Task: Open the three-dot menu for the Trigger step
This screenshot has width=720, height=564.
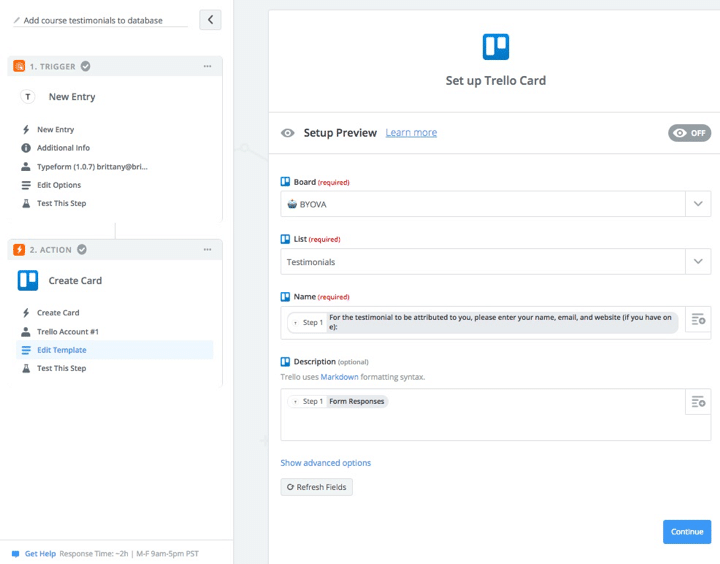Action: (x=208, y=66)
